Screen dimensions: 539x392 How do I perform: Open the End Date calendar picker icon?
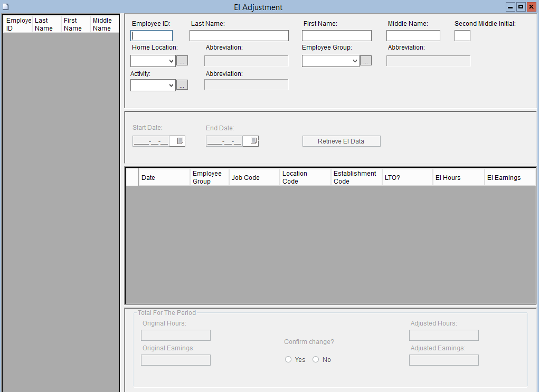coord(253,141)
